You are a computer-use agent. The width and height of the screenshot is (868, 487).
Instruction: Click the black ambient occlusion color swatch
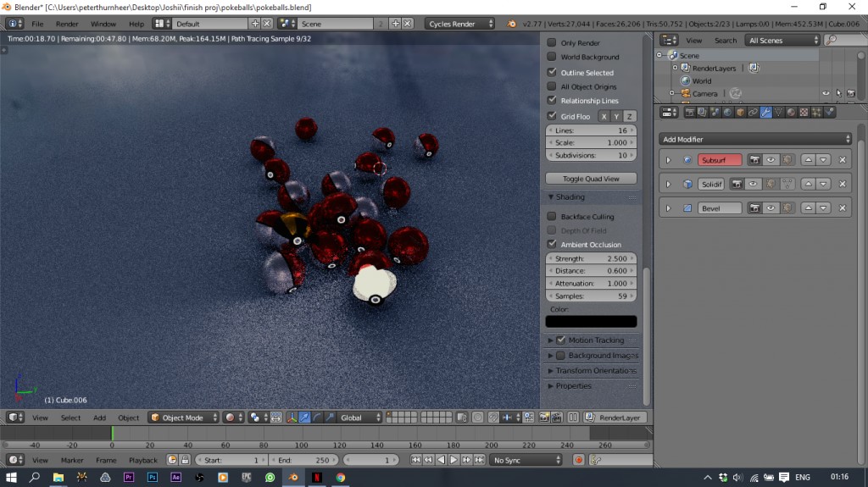click(591, 322)
